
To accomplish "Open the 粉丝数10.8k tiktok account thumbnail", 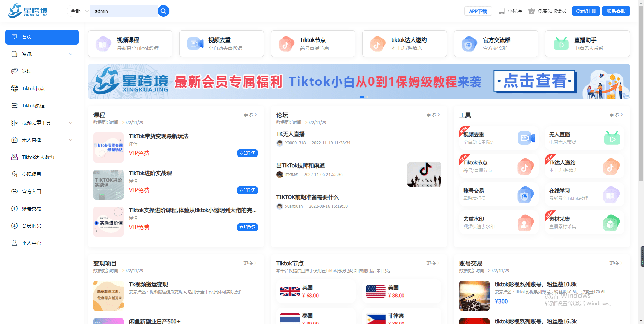I will 474,296.
